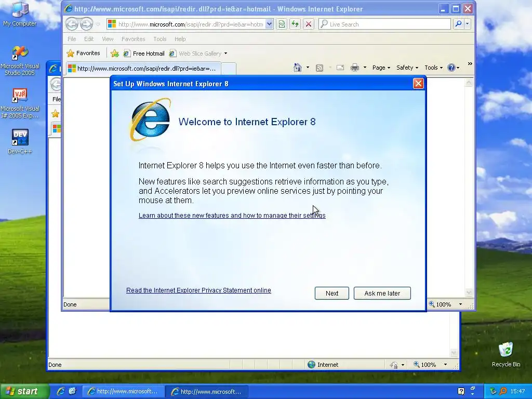Image resolution: width=532 pixels, height=399 pixels.
Task: Click in the Live Search box
Action: [384, 24]
